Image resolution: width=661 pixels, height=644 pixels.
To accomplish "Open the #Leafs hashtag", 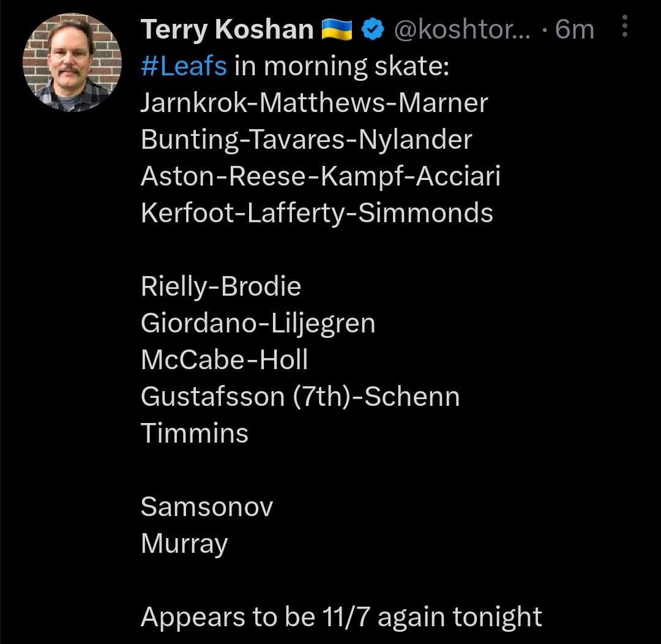I will (x=184, y=66).
